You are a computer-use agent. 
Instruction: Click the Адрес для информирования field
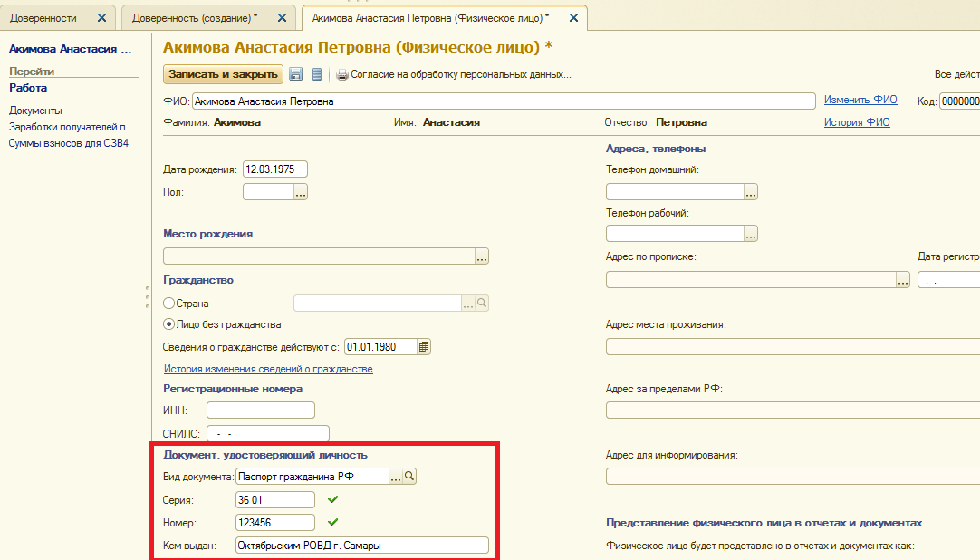pyautogui.click(x=793, y=477)
